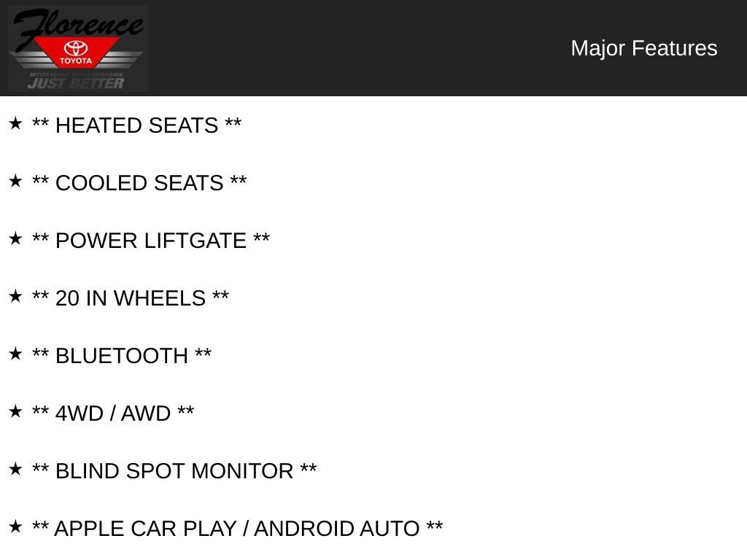The width and height of the screenshot is (747, 560).
Task: Select the POWER LIFTGATE feature text
Action: (x=151, y=241)
